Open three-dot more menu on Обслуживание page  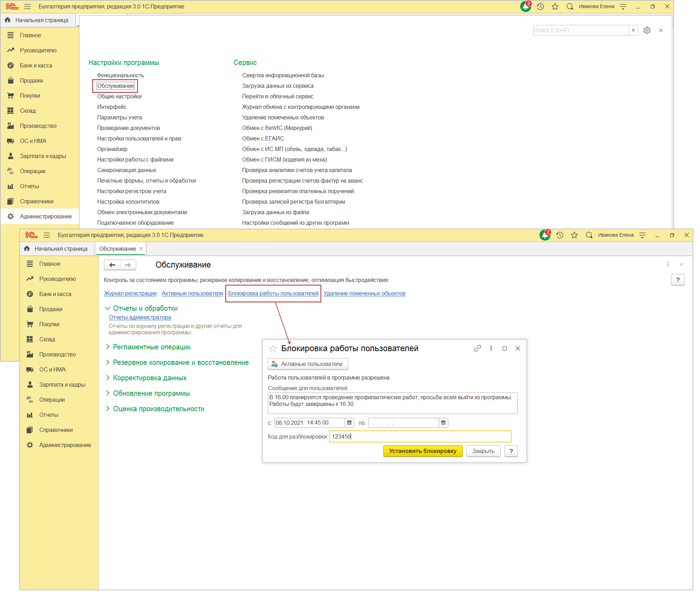coord(668,264)
